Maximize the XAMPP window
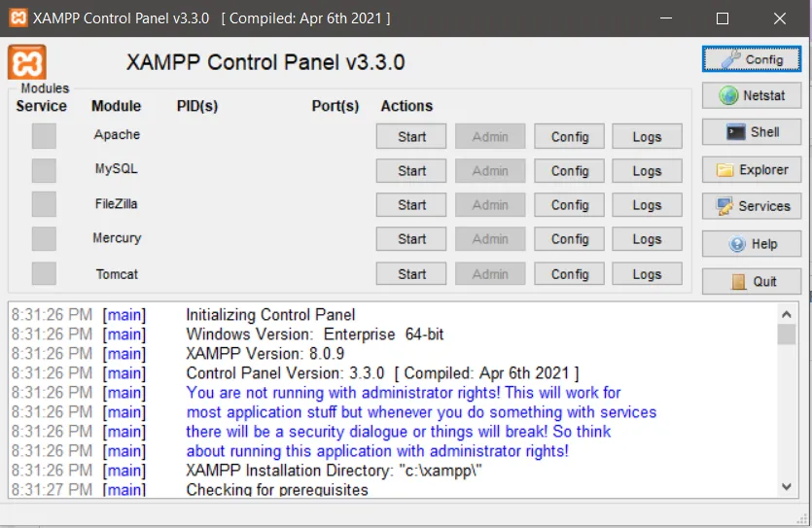This screenshot has width=812, height=528. pyautogui.click(x=723, y=18)
